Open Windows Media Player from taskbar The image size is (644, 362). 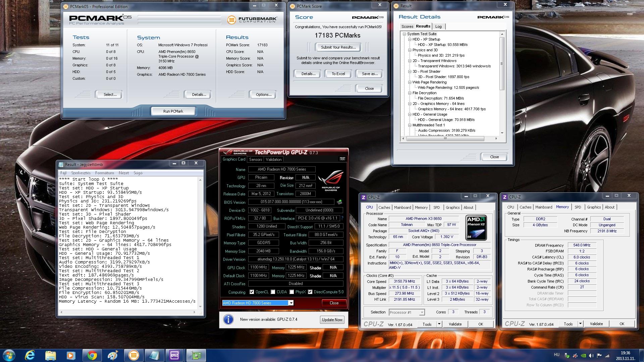click(x=70, y=355)
